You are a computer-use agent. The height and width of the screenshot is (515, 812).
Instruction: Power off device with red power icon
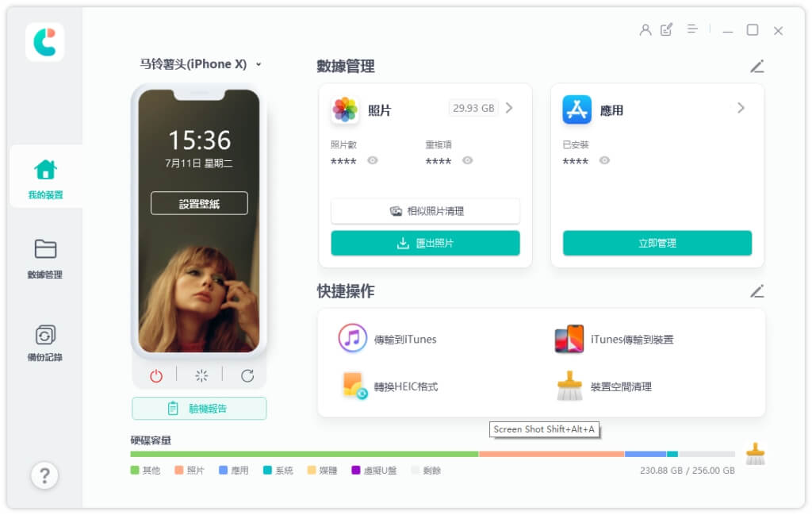(x=156, y=375)
